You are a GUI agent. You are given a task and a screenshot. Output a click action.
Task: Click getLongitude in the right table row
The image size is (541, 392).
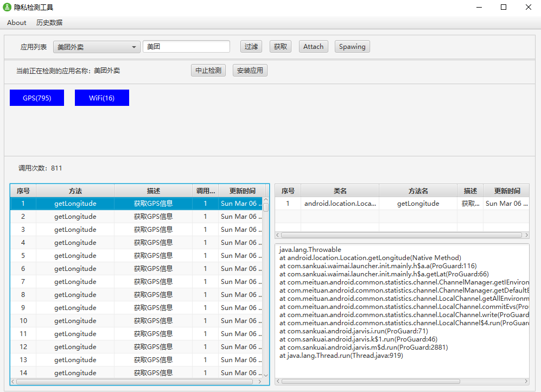418,204
